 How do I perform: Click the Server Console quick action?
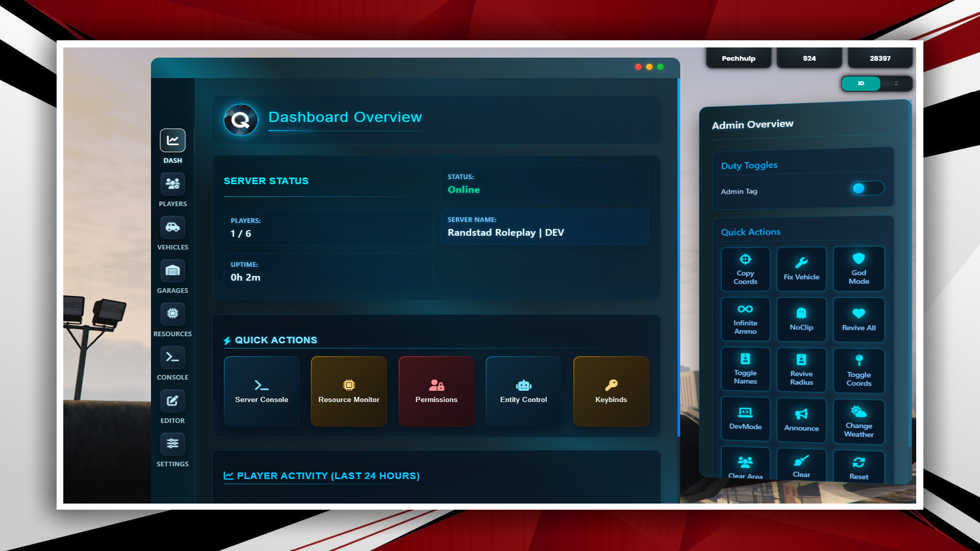[x=261, y=391]
